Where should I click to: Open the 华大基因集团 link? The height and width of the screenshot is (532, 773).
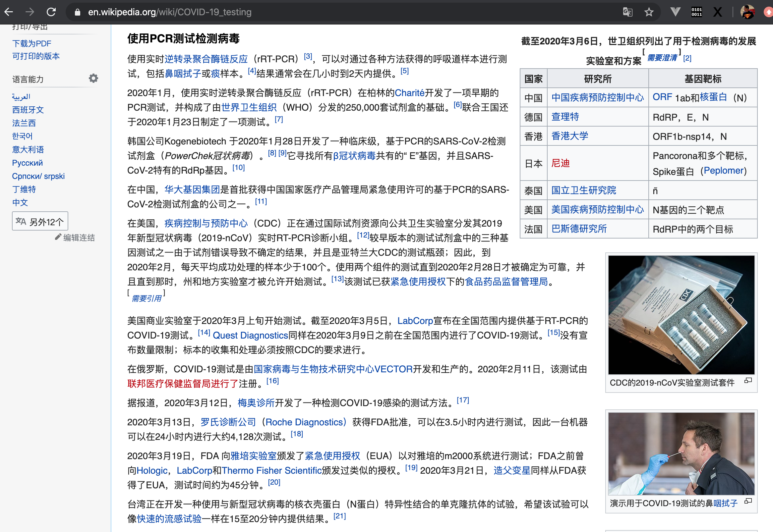pos(192,190)
